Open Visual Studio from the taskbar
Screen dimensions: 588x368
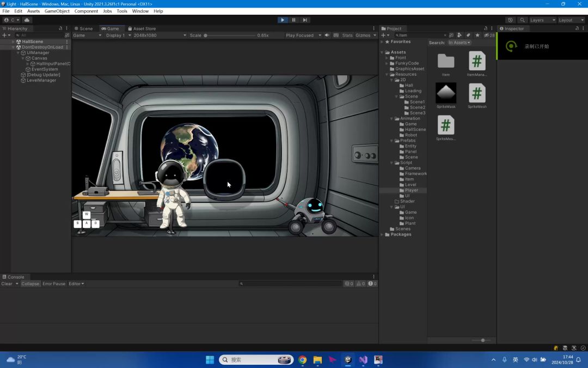pyautogui.click(x=363, y=360)
